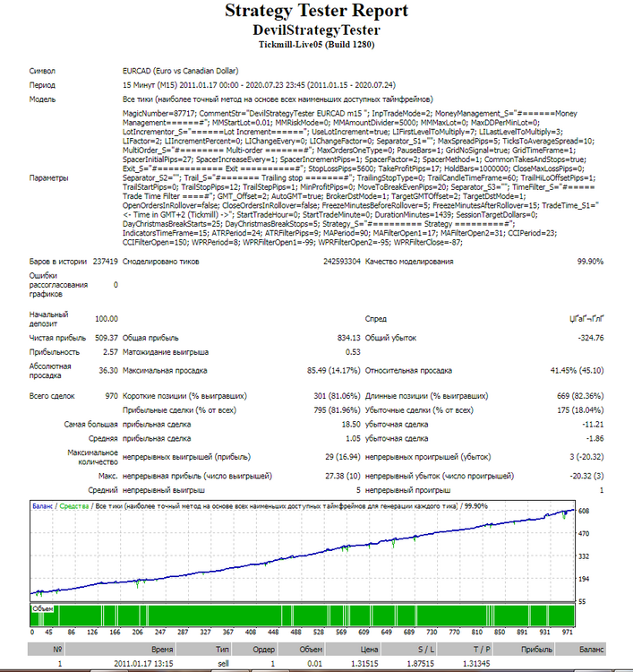
Task: Click the 'Начальный депозит' label
Action: (49, 319)
